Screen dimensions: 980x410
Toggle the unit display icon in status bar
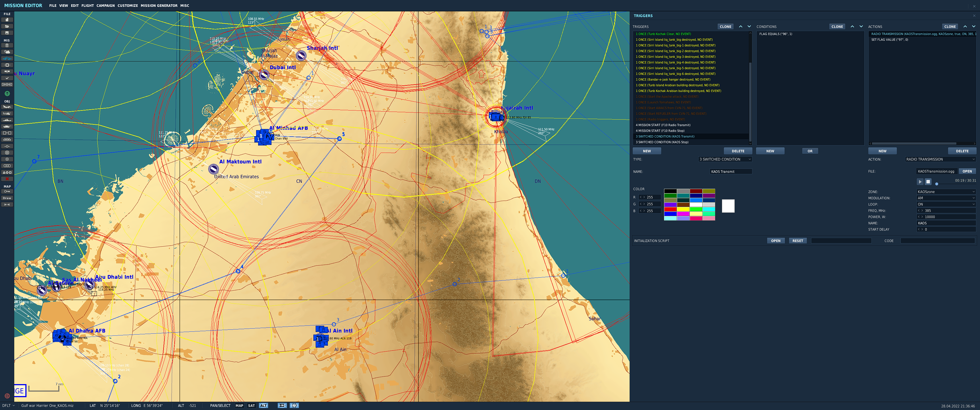pyautogui.click(x=282, y=405)
